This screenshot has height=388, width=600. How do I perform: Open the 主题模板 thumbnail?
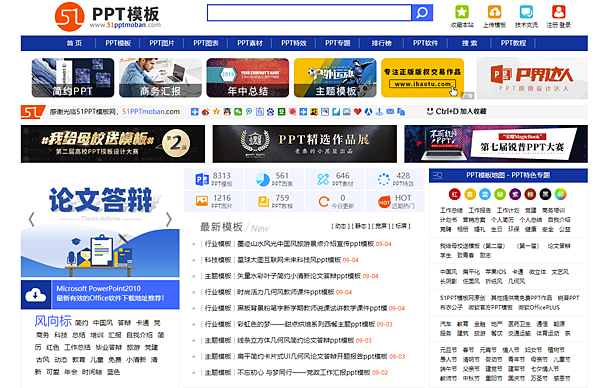335,78
